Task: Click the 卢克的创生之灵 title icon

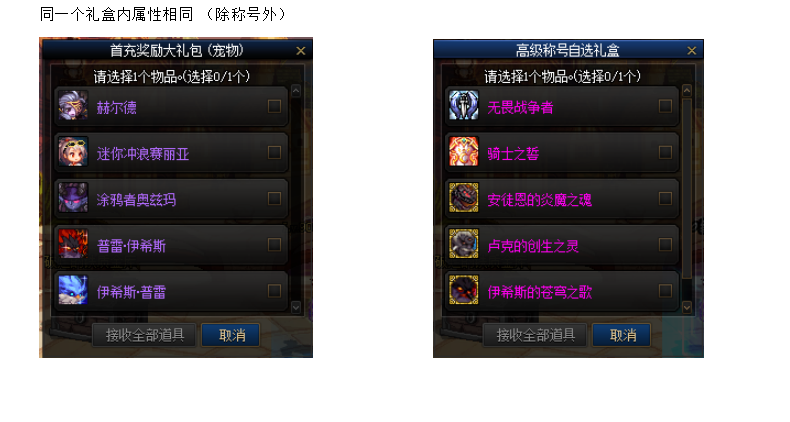Action: (x=464, y=244)
